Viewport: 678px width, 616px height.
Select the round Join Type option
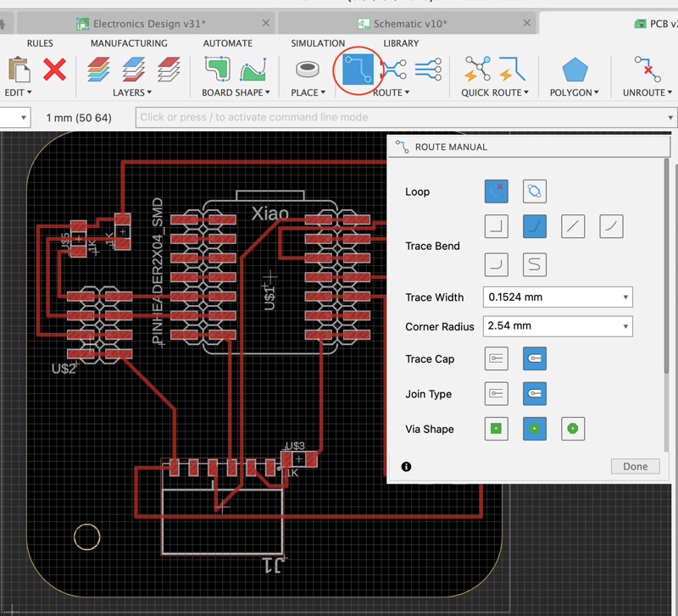tap(535, 393)
